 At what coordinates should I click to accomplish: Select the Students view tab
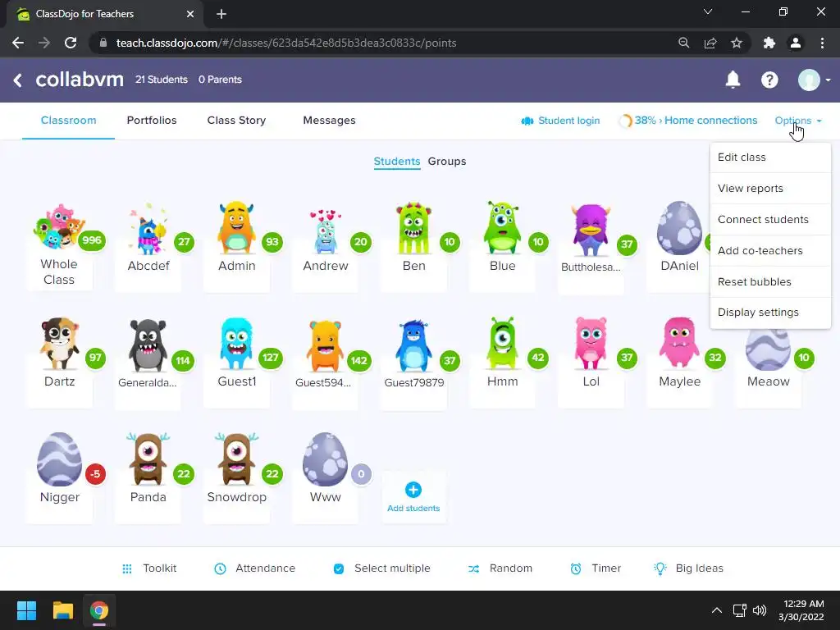[x=396, y=162]
